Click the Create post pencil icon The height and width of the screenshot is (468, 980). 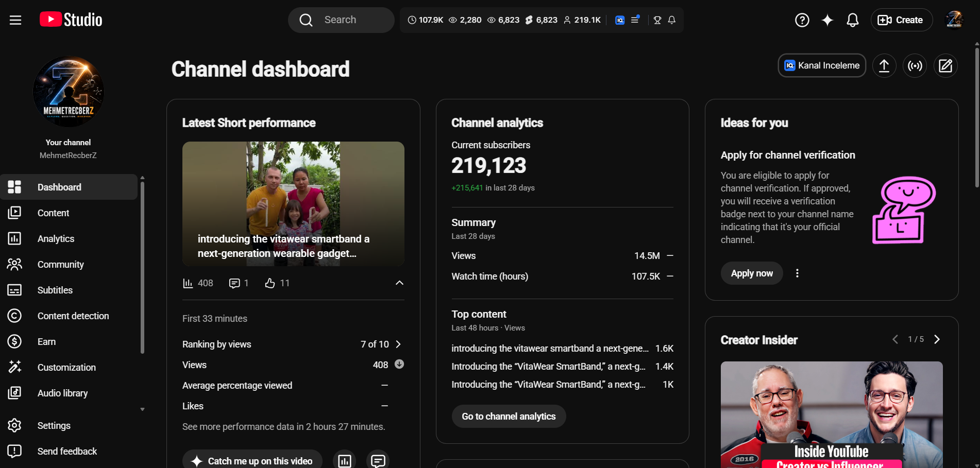945,65
